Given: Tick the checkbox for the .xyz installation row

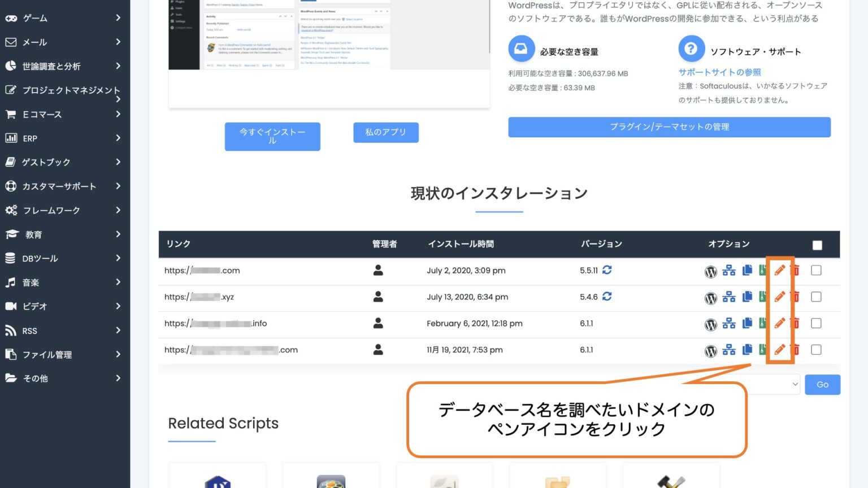Looking at the screenshot, I should coord(816,297).
